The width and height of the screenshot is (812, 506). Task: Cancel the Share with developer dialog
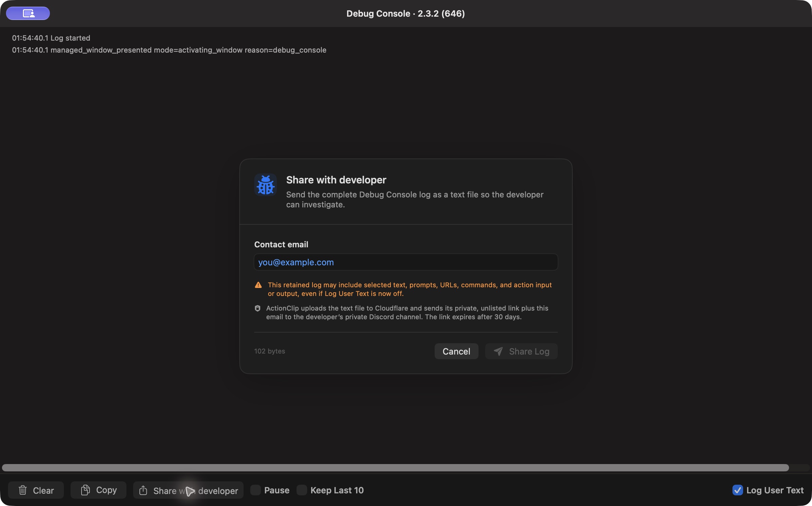(x=456, y=352)
